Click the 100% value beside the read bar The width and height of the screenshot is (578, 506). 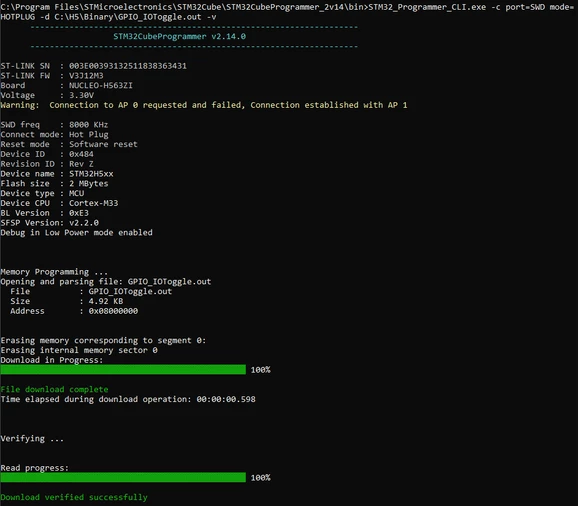(261, 478)
